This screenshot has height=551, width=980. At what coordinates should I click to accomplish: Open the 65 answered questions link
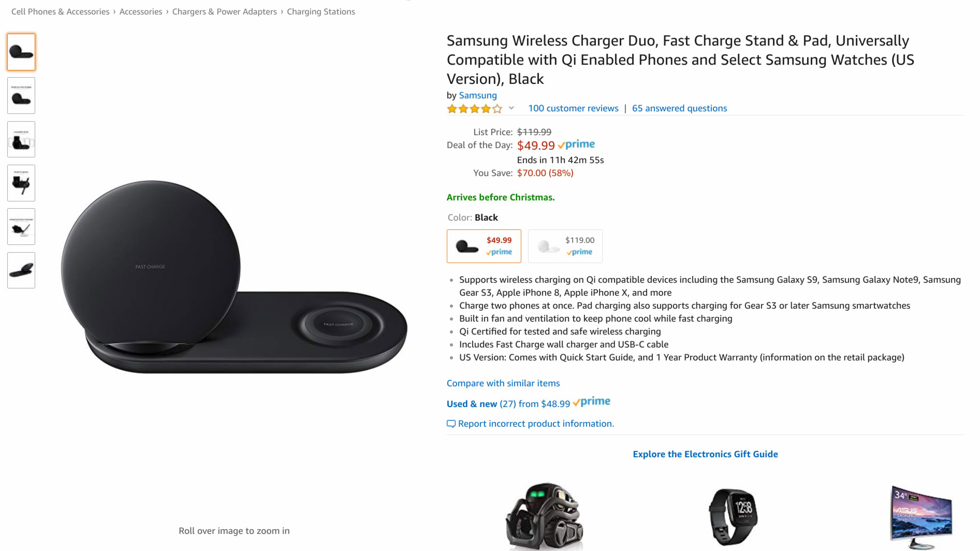[x=679, y=108]
